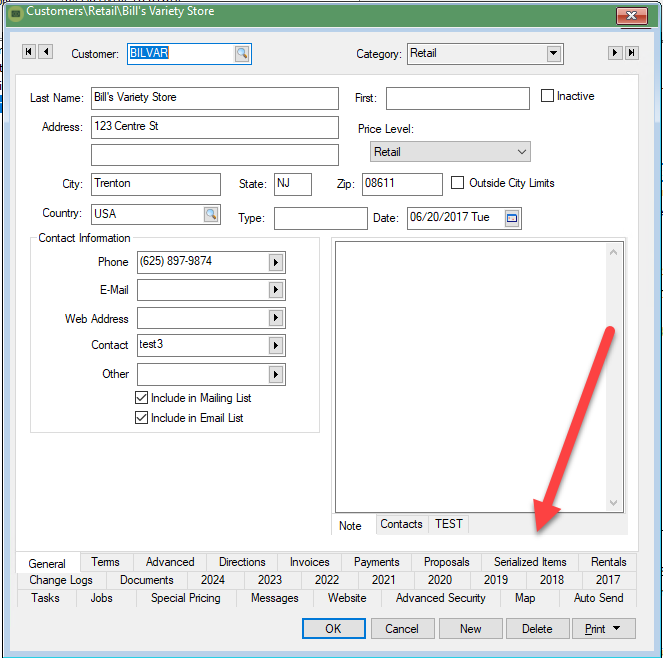Open the customer ID lookup icon

242,54
